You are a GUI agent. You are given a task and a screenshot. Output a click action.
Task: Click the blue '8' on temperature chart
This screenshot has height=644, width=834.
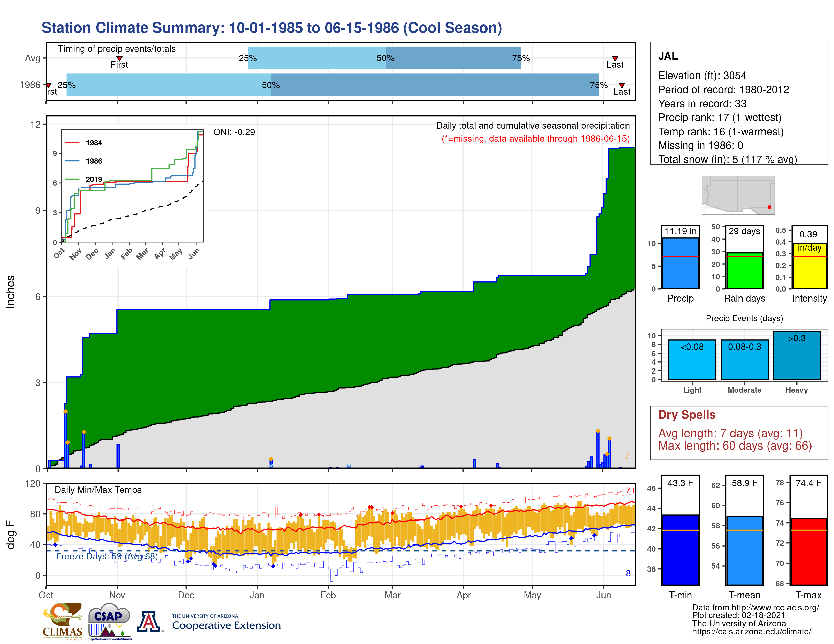pos(628,573)
